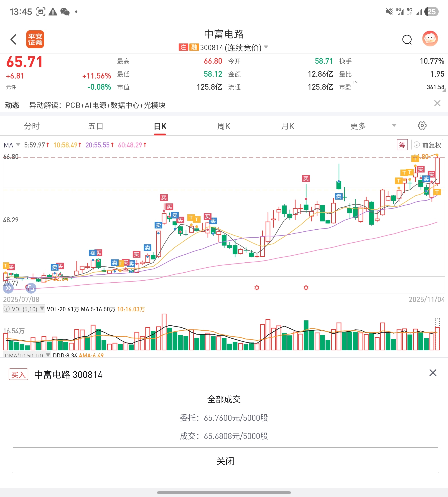
Task: Tap the VOL indicator info icon
Action: [7, 309]
